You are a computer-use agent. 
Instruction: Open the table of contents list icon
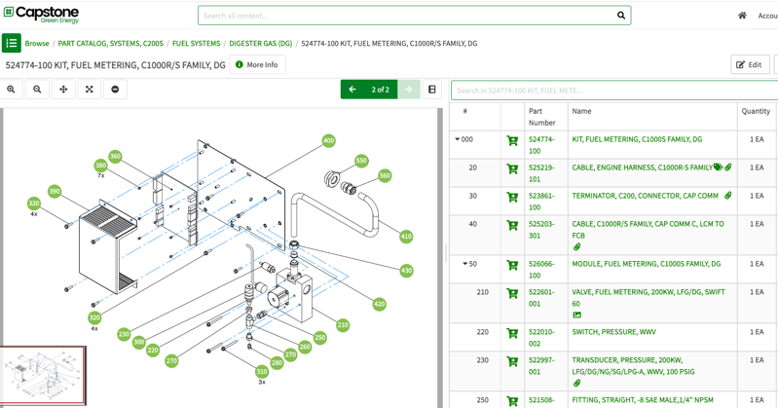pos(11,43)
